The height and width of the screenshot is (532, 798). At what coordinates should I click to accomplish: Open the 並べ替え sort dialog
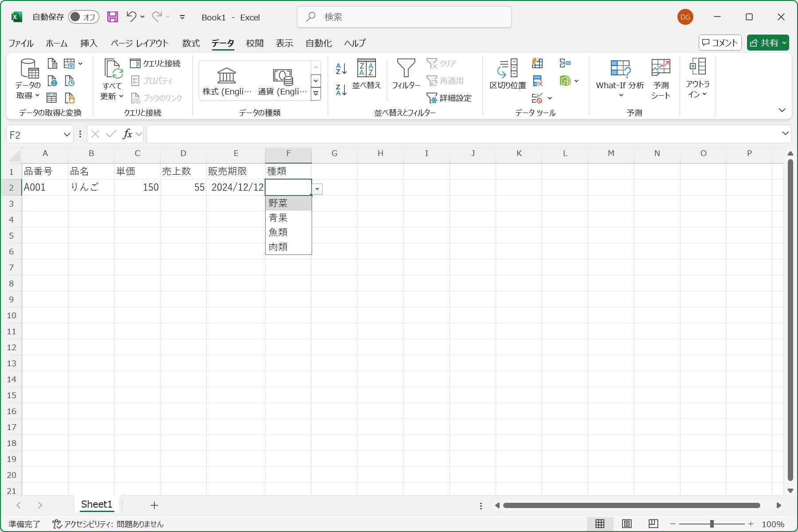367,74
